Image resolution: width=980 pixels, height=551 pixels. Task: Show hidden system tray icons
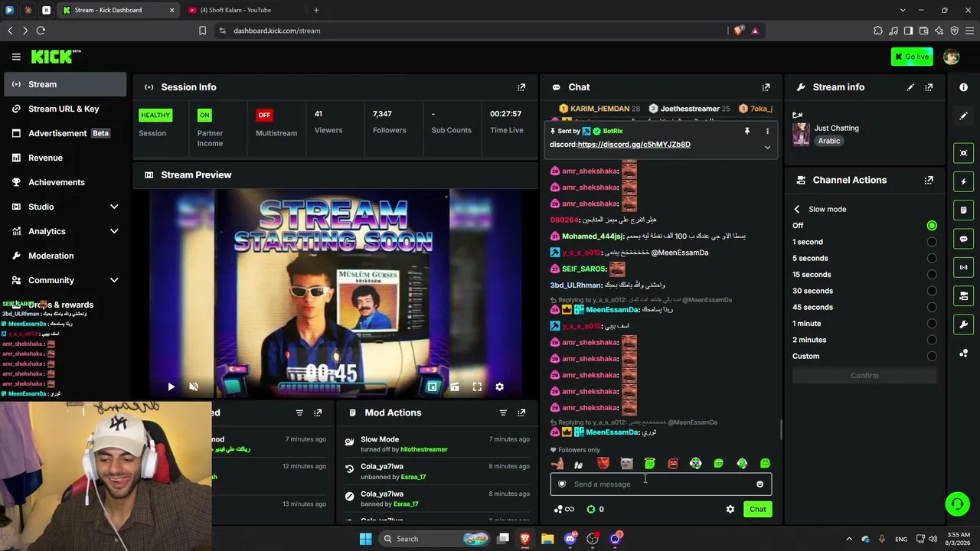(x=848, y=539)
